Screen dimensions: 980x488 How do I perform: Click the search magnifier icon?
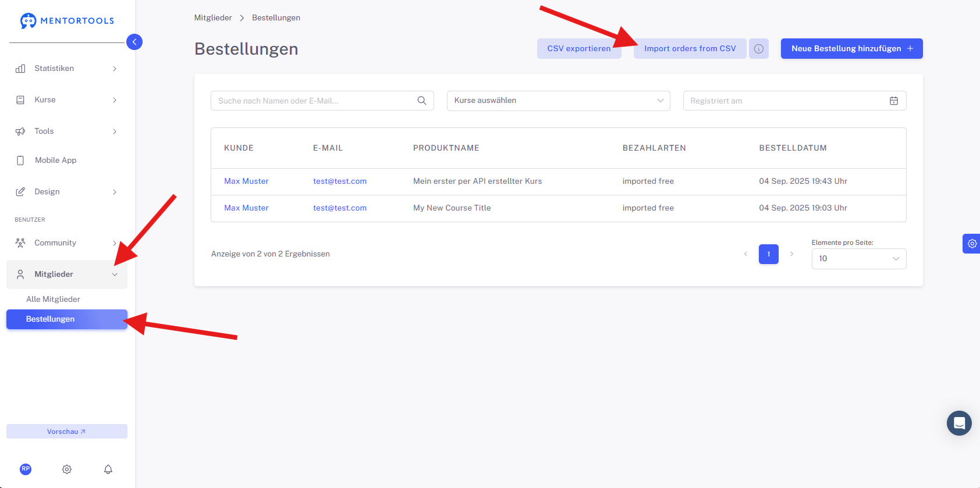coord(422,101)
